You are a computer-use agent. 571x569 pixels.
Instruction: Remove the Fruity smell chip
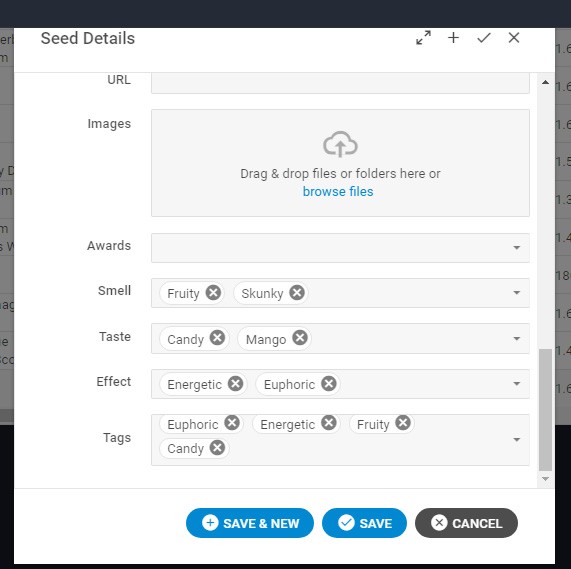click(x=213, y=292)
